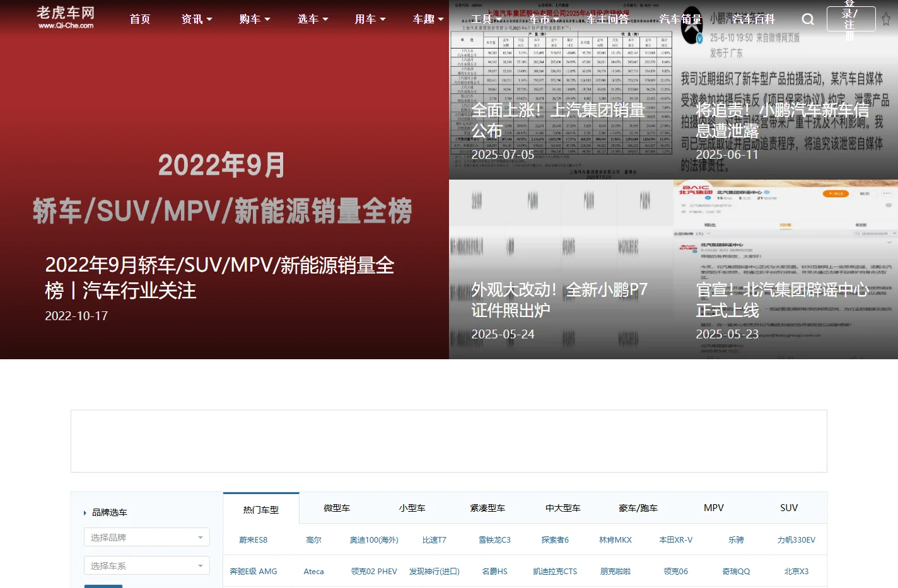Select the 小型车 tab
Screen dimensions: 898x588
pos(412,508)
